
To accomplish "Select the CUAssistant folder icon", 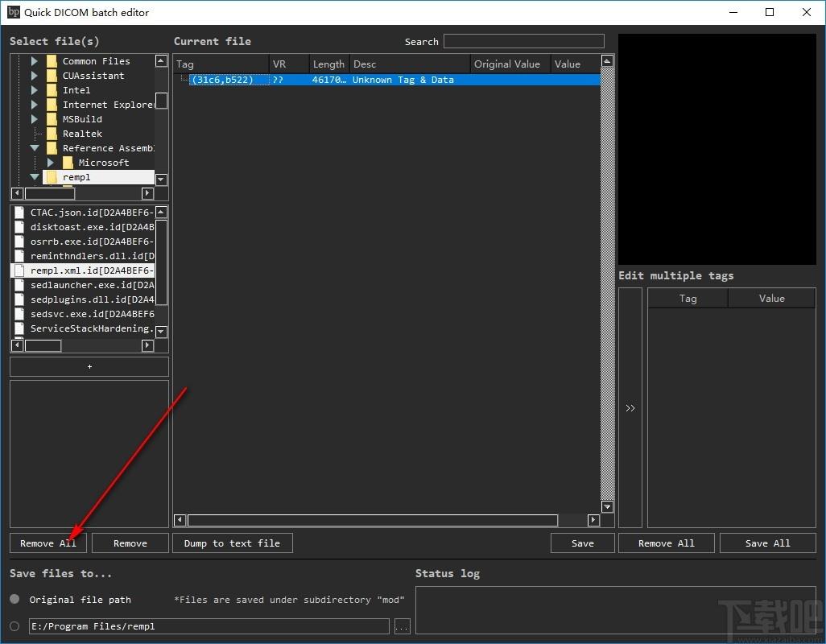I will [52, 76].
